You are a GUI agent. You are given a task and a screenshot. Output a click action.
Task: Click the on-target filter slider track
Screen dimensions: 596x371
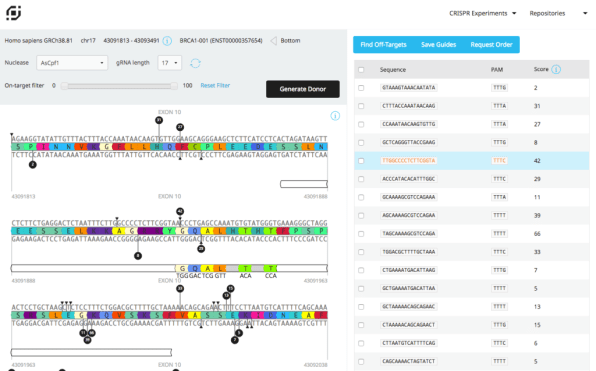(x=119, y=86)
